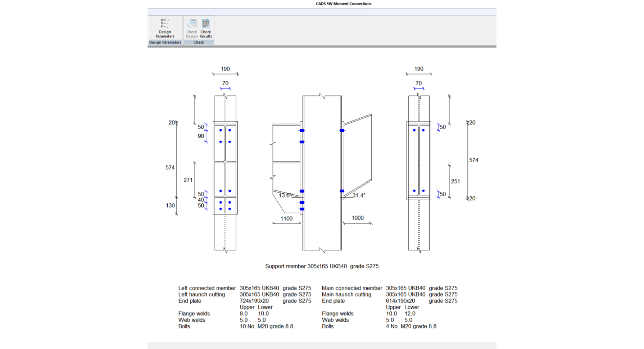The height and width of the screenshot is (349, 644).
Task: Select the 13.0° haunch angle label
Action: click(285, 195)
